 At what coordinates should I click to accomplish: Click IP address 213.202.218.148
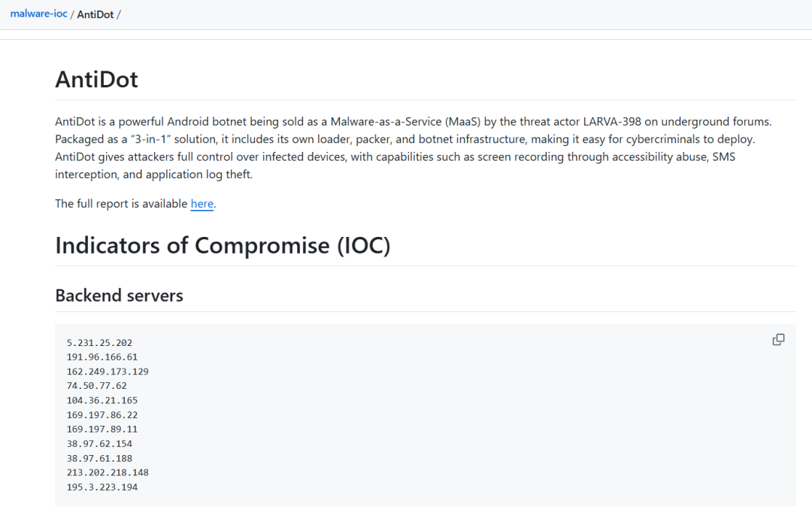pyautogui.click(x=108, y=472)
